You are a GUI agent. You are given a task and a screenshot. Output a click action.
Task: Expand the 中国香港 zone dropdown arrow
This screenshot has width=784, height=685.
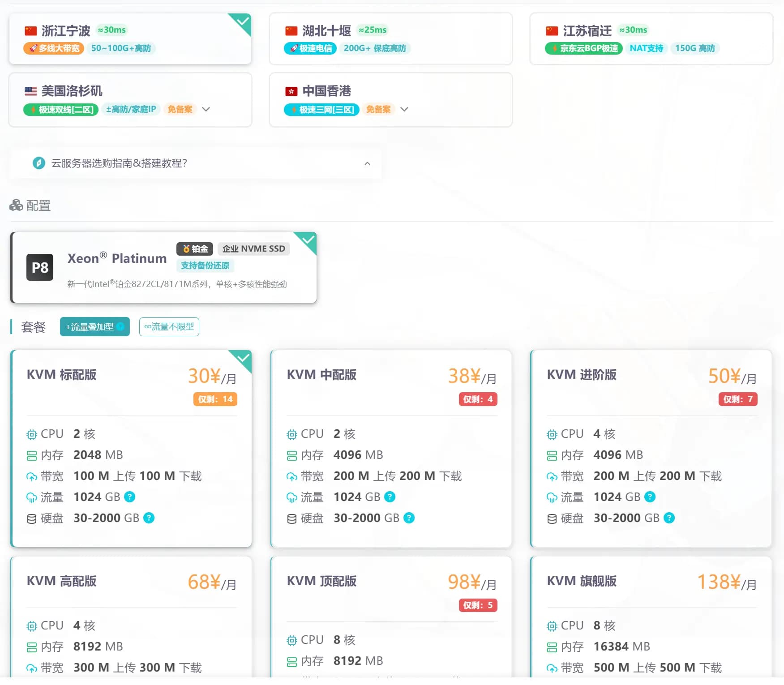(x=404, y=109)
